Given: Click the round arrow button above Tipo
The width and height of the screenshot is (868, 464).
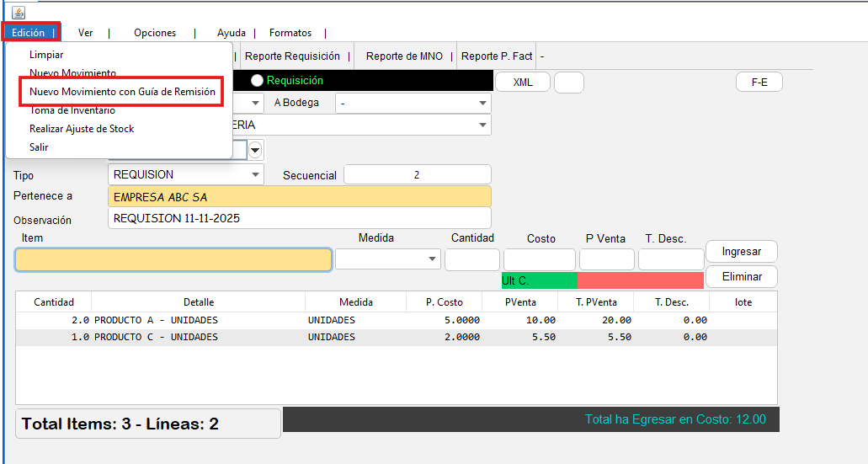Looking at the screenshot, I should [x=255, y=150].
